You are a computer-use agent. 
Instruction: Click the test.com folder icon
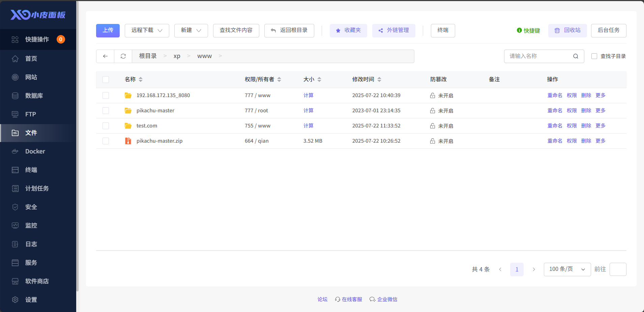pyautogui.click(x=128, y=126)
